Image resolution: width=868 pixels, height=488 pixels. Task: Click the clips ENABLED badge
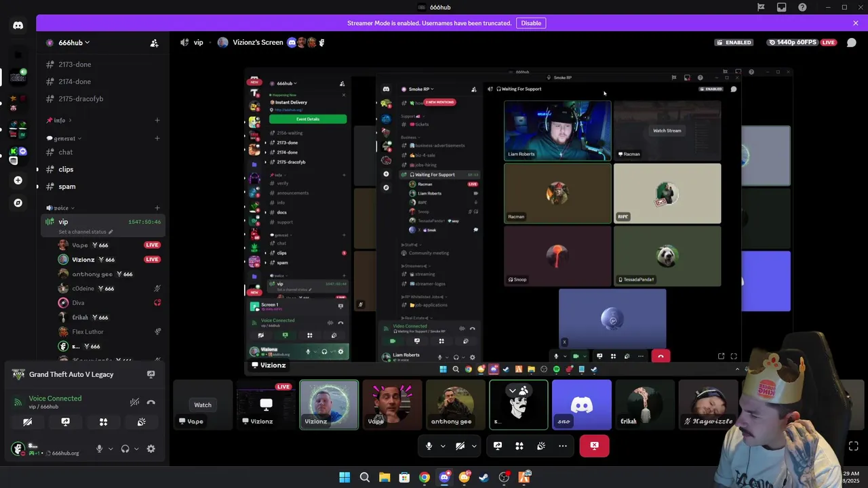[734, 42]
